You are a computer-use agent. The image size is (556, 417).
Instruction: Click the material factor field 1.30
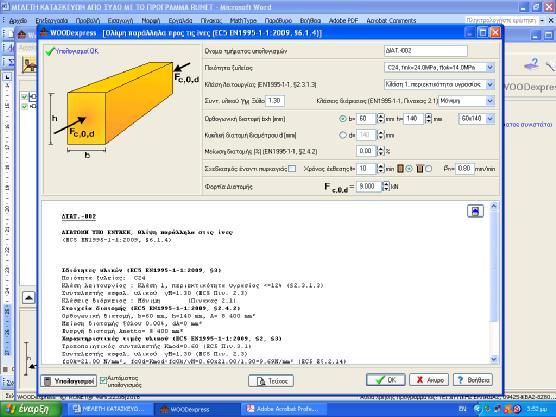click(x=275, y=101)
